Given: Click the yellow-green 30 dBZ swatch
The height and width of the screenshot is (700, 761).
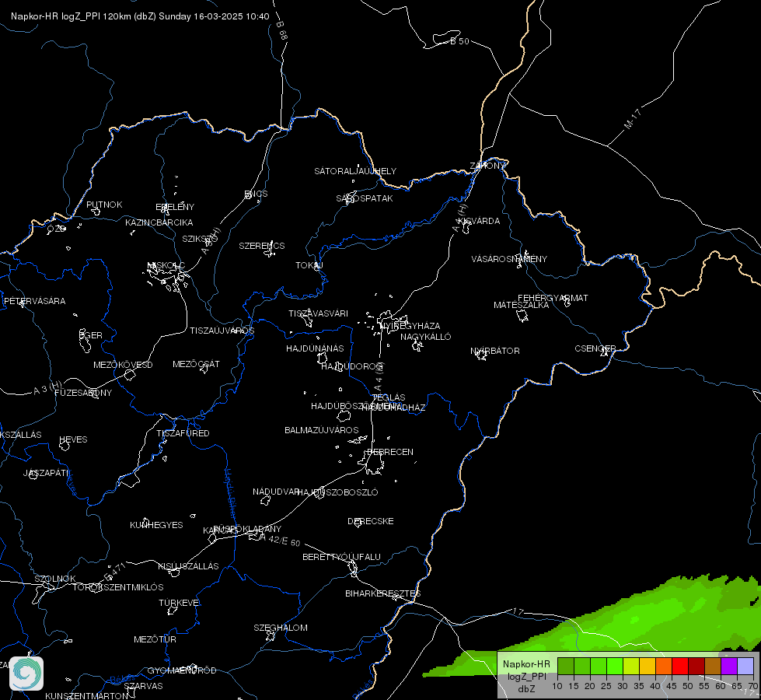Looking at the screenshot, I should tap(631, 667).
